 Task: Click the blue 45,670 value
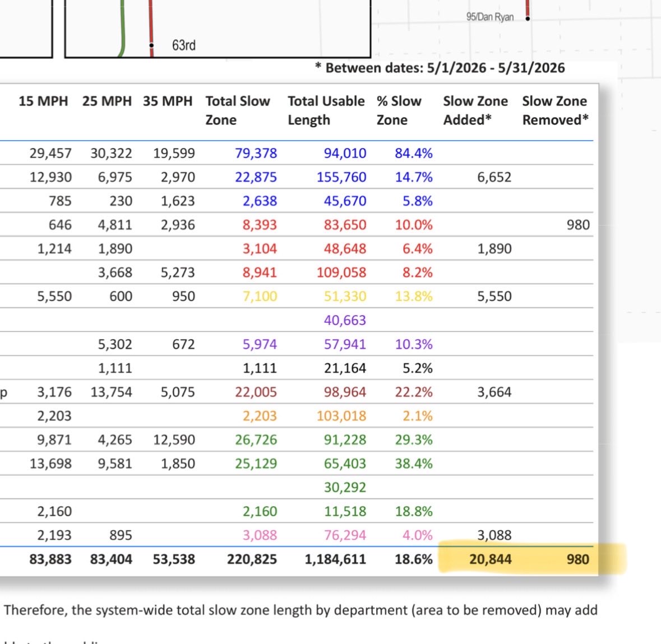pos(345,201)
